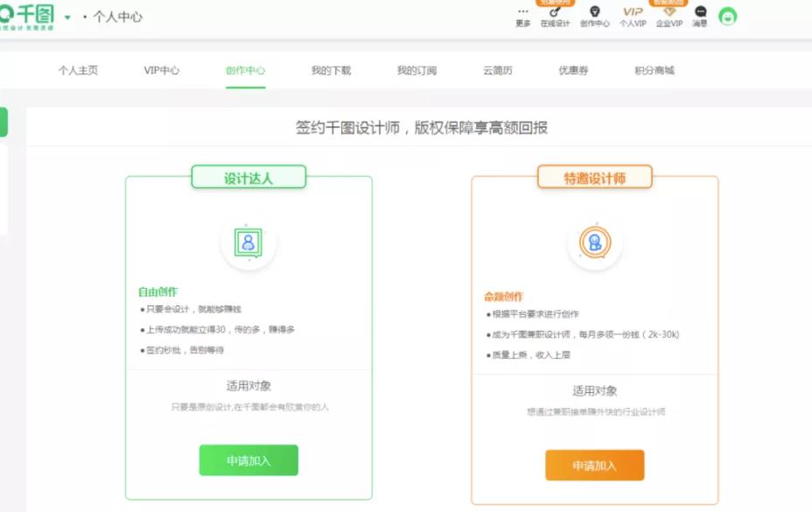
Task: Open 个人VIP crown icon at top
Action: pos(632,13)
